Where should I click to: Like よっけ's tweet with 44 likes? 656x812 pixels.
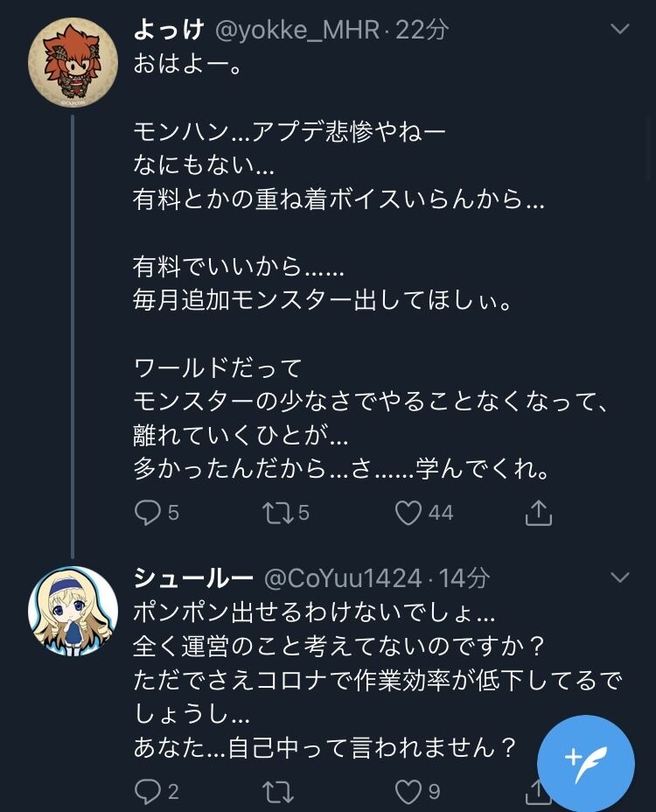pos(408,512)
